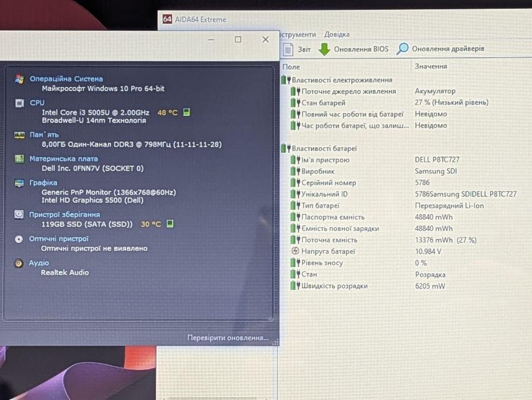Click the value 10.984 V
The height and width of the screenshot is (400, 532).
428,251
